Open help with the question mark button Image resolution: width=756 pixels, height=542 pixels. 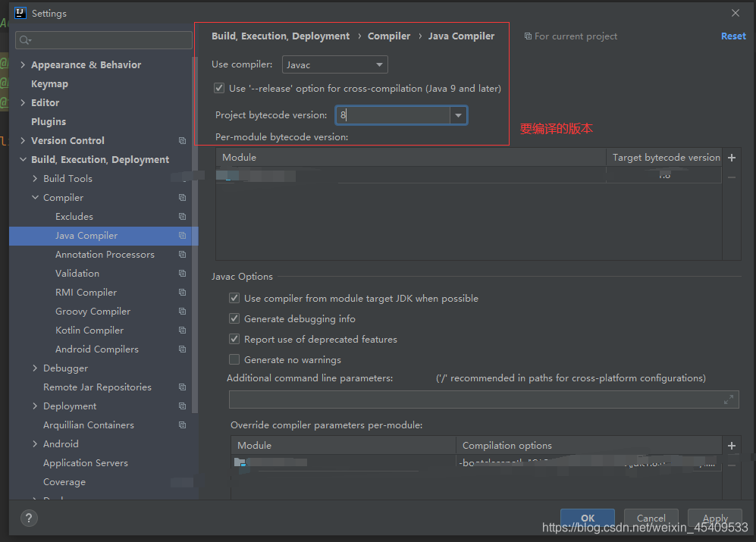pyautogui.click(x=29, y=518)
